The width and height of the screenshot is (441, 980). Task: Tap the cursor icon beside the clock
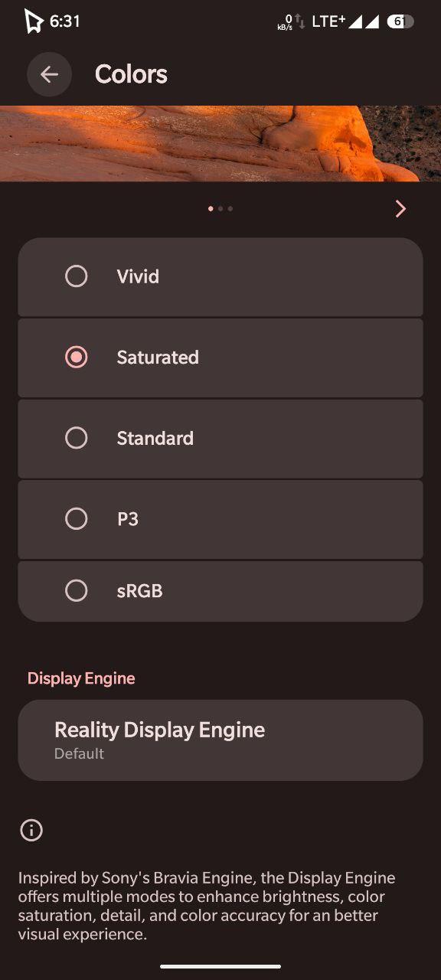pos(34,21)
